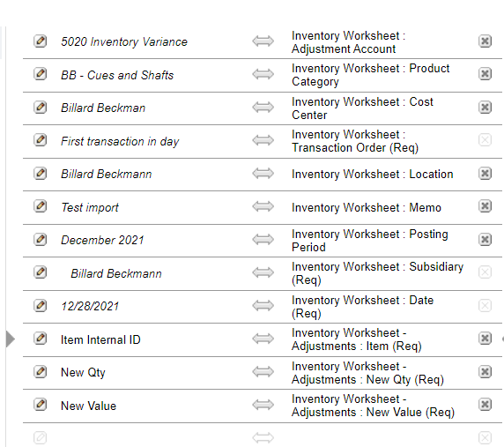The height and width of the screenshot is (447, 504).
Task: Remove the Memo mapping row
Action: pyautogui.click(x=485, y=206)
